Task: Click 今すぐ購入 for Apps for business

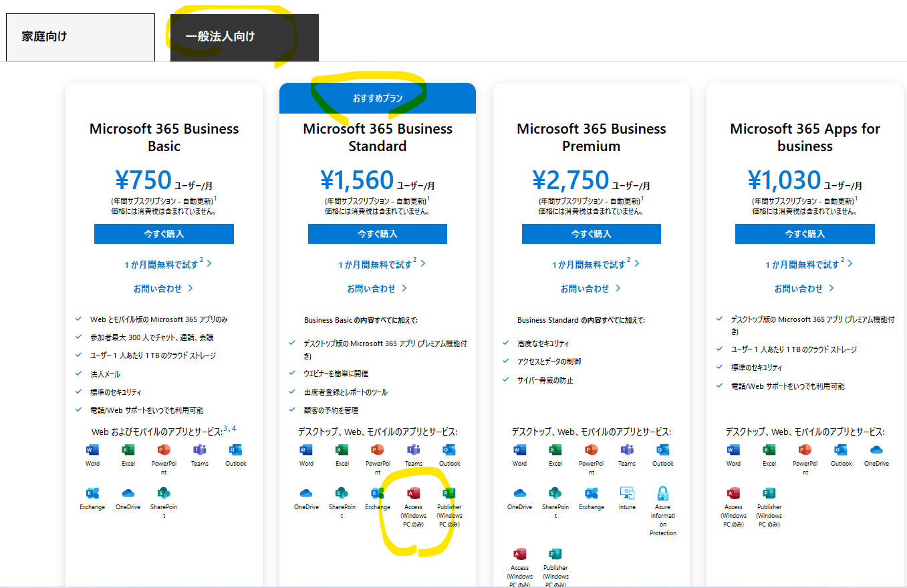Action: click(x=805, y=234)
